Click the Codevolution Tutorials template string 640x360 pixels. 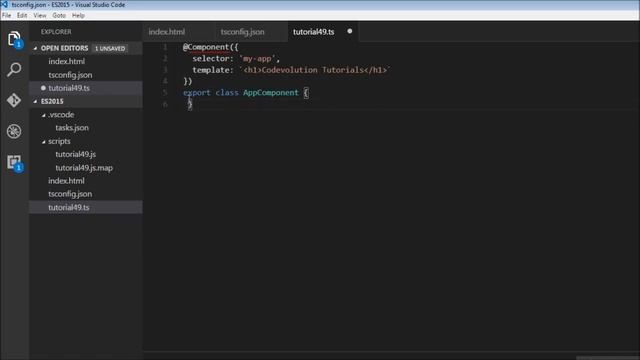pos(314,70)
